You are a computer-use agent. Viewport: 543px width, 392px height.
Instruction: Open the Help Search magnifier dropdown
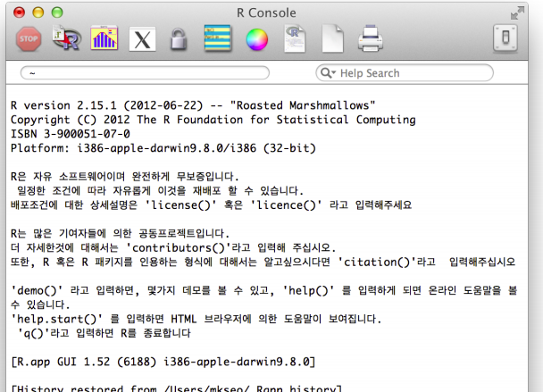328,72
